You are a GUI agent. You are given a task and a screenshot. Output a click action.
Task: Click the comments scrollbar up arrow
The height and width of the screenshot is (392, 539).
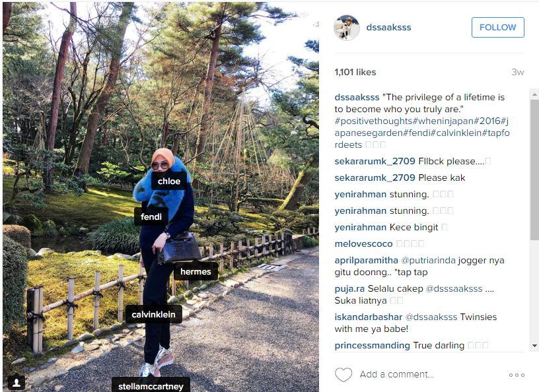point(534,94)
